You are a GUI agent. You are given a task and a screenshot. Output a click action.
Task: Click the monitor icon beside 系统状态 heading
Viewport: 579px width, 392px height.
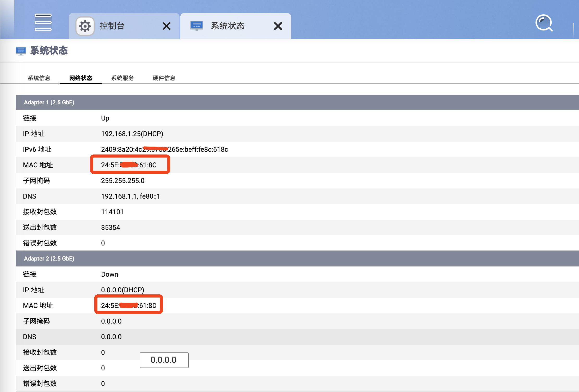(x=21, y=51)
